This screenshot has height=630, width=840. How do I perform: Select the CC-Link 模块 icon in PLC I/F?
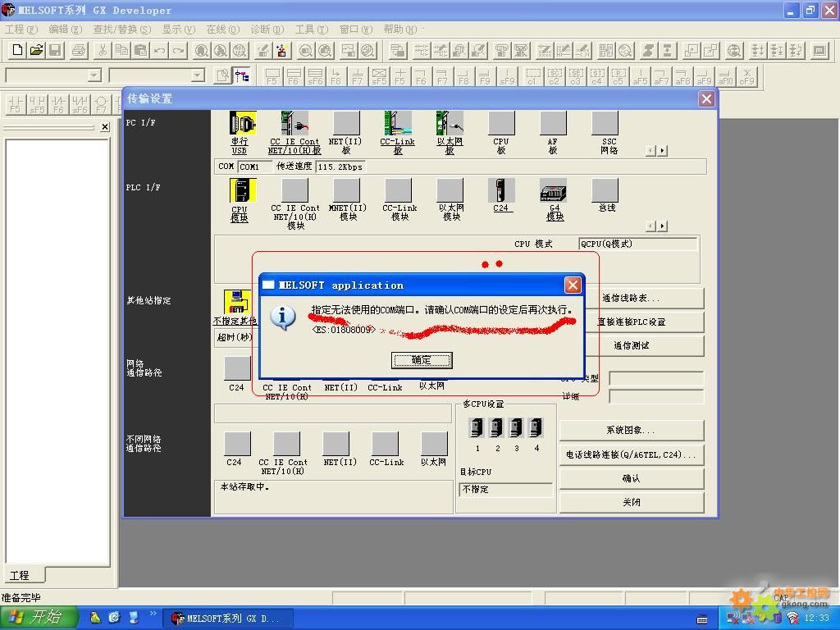tap(398, 190)
